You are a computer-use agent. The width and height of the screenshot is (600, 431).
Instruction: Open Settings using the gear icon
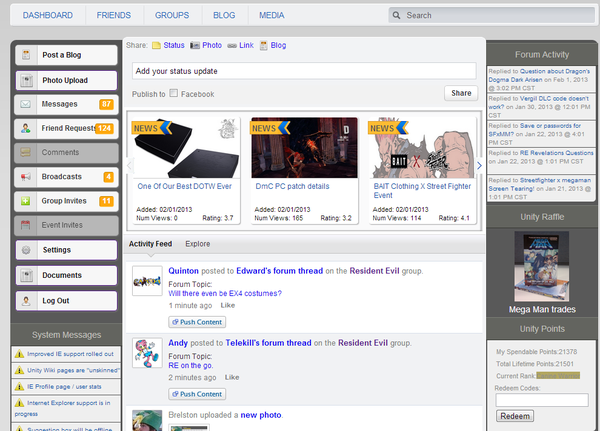[26, 250]
